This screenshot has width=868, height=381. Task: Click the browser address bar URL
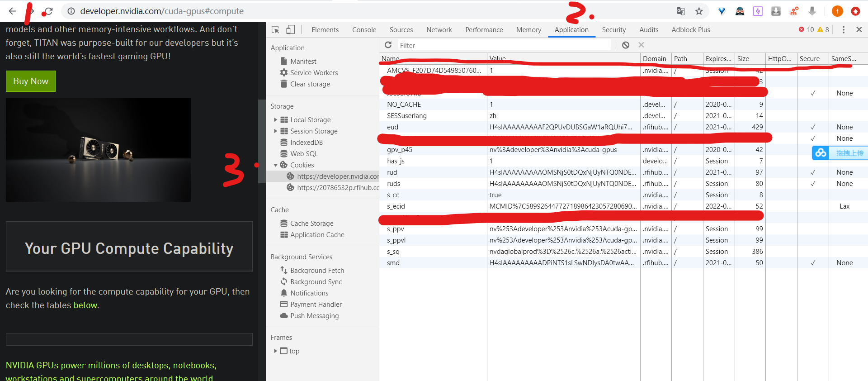coord(162,11)
